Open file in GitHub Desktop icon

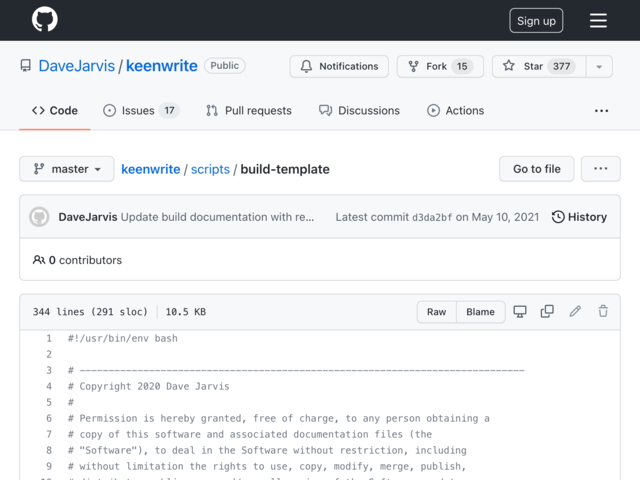[520, 311]
